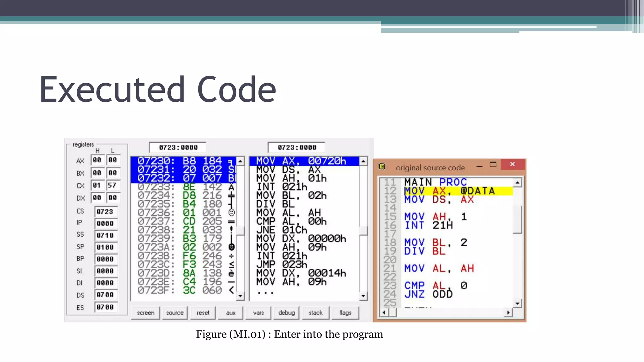Click the disassembly scrollbar thumb

point(363,231)
